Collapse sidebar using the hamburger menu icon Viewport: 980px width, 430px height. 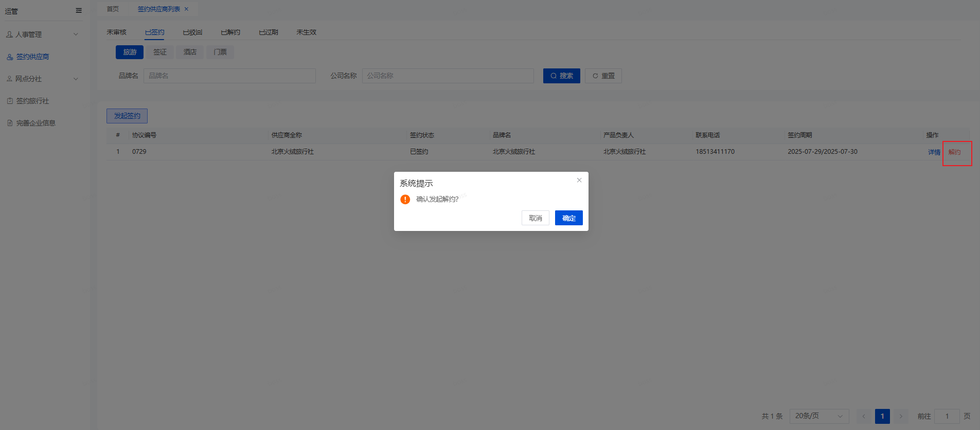coord(79,11)
